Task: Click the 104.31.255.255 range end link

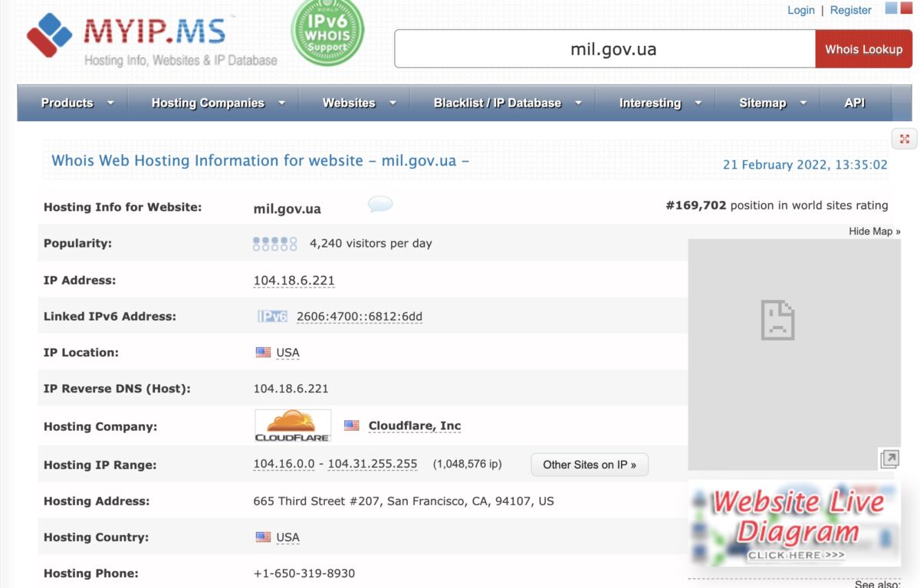Action: 373,464
